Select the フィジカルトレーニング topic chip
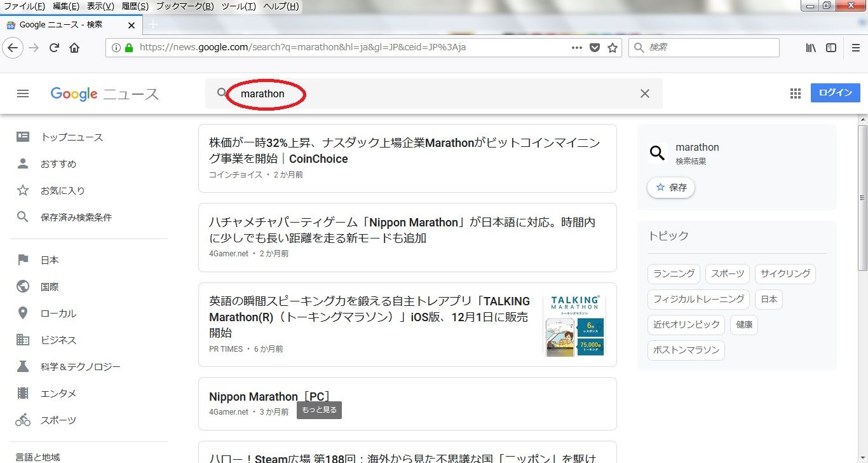 698,299
